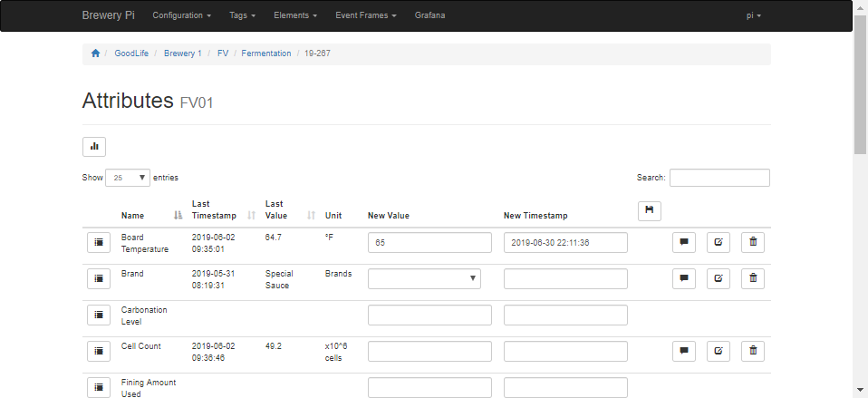Sort table by Last Value column
The width and height of the screenshot is (868, 398).
point(290,209)
